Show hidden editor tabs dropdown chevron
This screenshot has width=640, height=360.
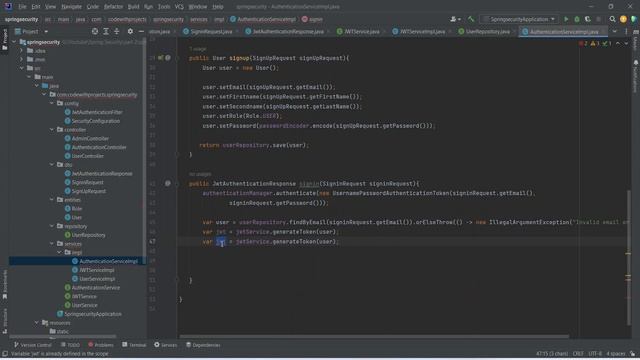pos(615,31)
